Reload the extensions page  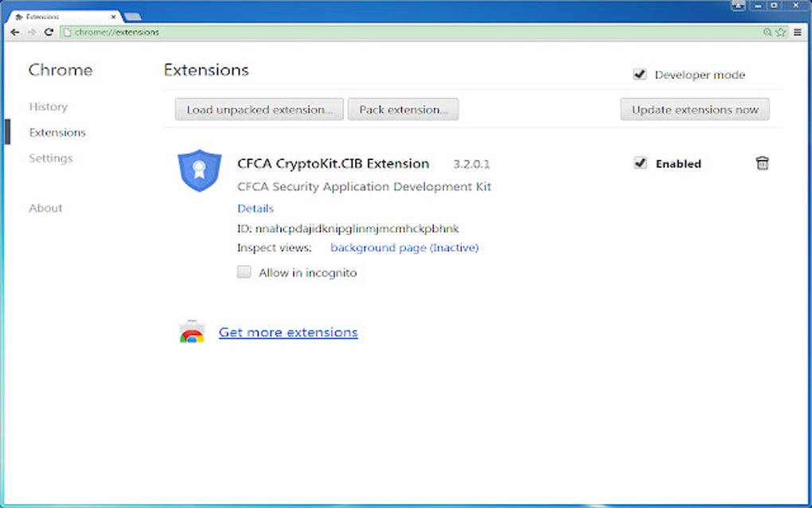pos(49,32)
